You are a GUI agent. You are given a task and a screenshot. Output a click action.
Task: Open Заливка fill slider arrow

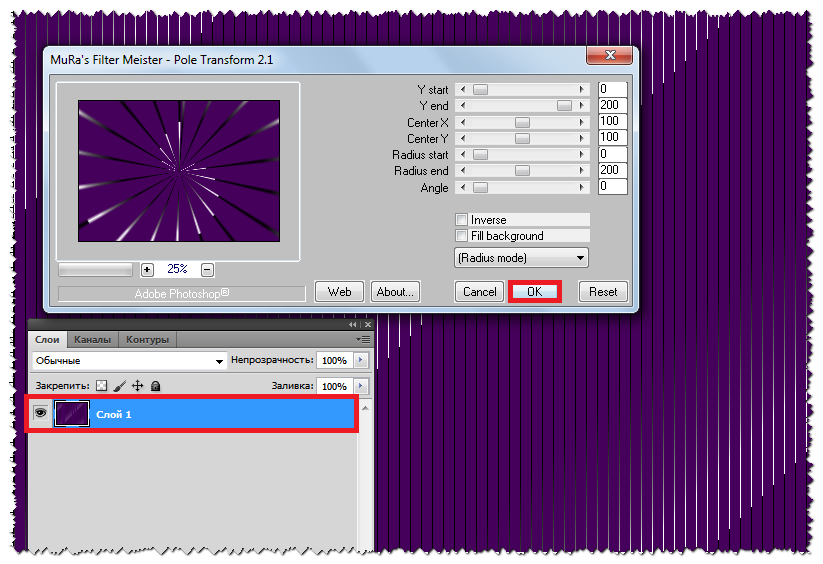[361, 386]
